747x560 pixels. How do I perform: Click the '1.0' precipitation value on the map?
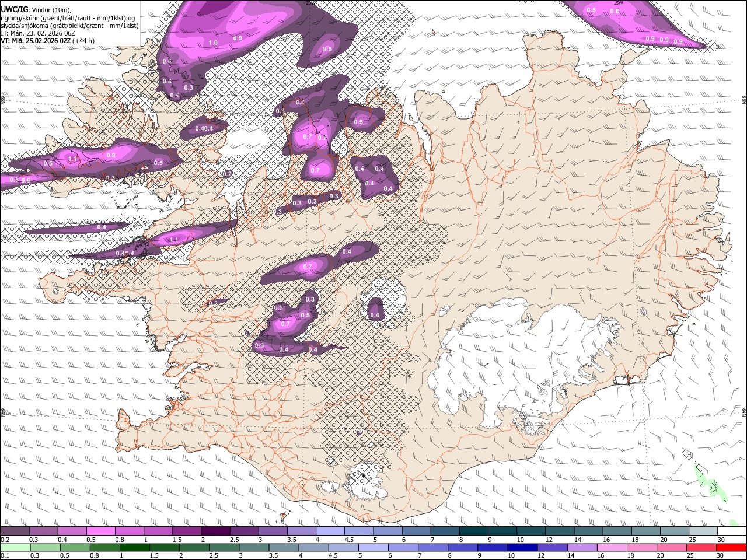pos(213,43)
